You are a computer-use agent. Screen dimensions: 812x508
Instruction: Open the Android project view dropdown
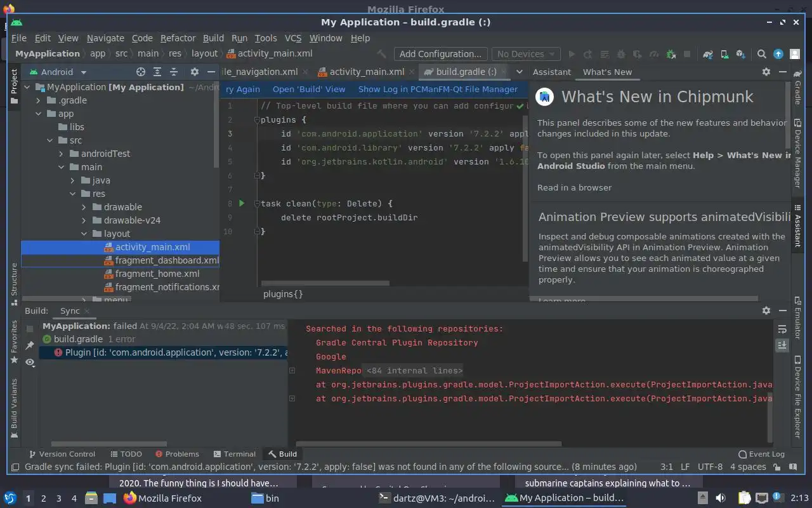click(57, 72)
